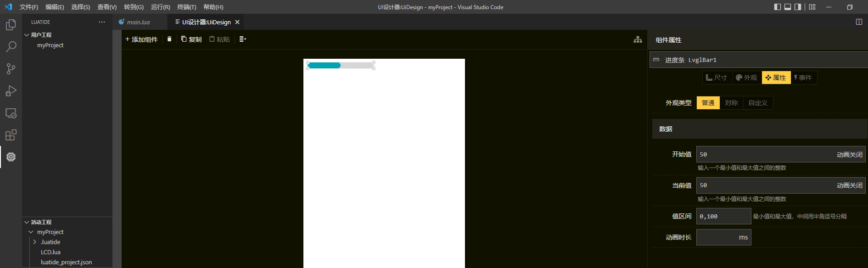Click the 复制 copy button
This screenshot has height=268, width=868.
191,39
